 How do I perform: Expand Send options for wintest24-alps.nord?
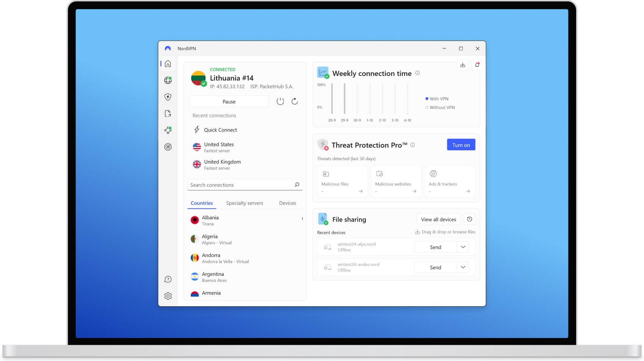(x=463, y=247)
